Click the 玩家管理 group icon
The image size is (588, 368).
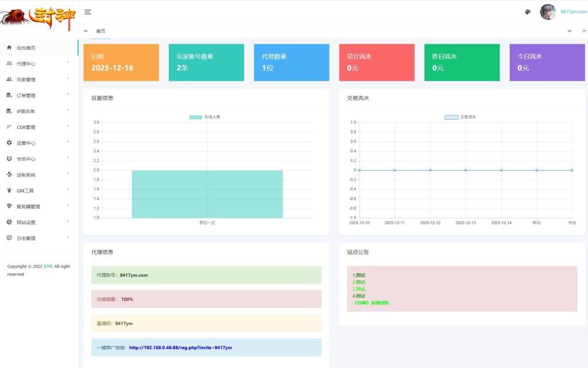pos(9,79)
